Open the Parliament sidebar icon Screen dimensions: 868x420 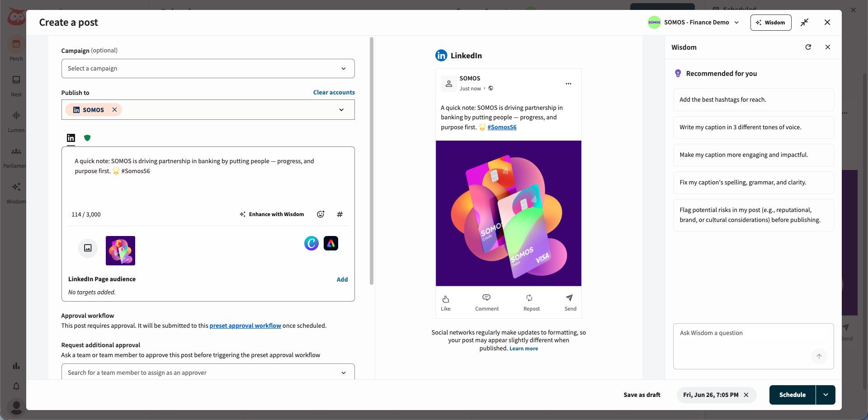[x=16, y=151]
